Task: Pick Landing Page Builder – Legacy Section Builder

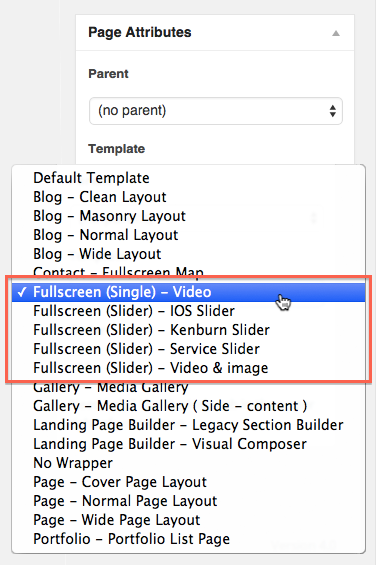Action: click(x=189, y=425)
